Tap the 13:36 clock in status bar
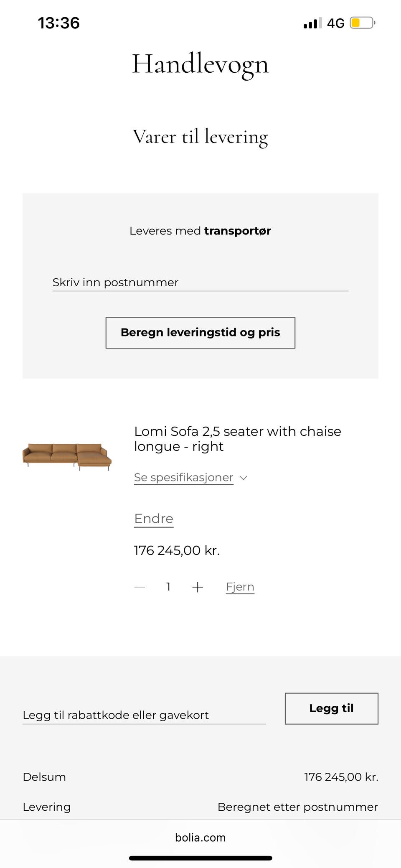 (x=59, y=23)
